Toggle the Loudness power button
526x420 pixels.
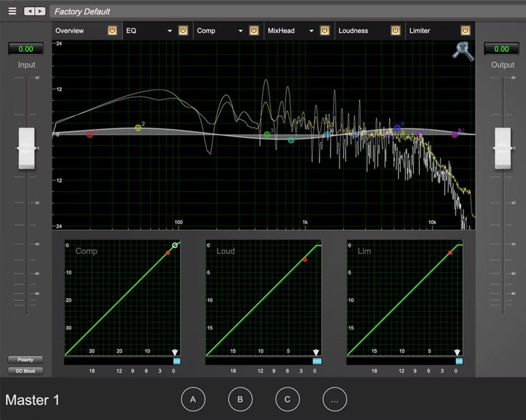tap(395, 31)
